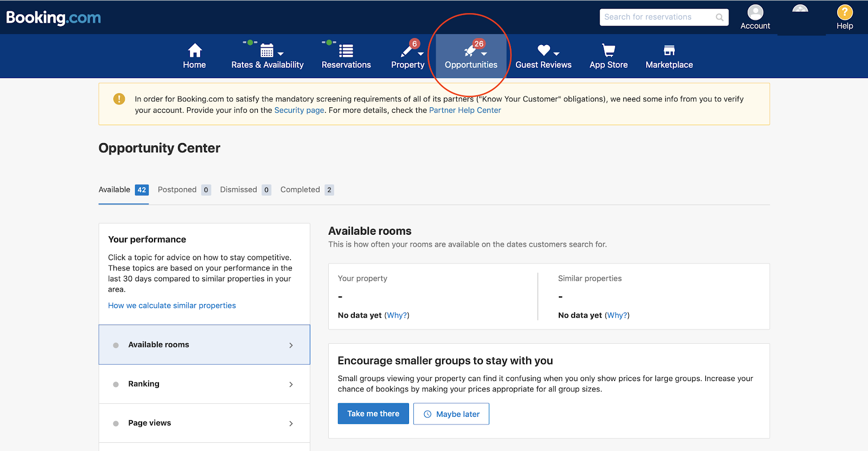Open the Marketplace storefront icon
Screen dimensions: 868x451
(x=669, y=50)
